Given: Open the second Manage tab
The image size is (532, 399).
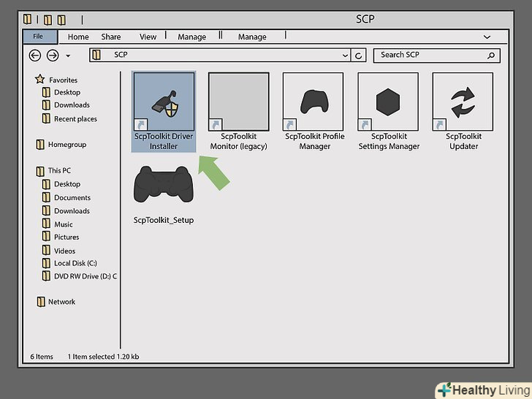Looking at the screenshot, I should tap(252, 37).
